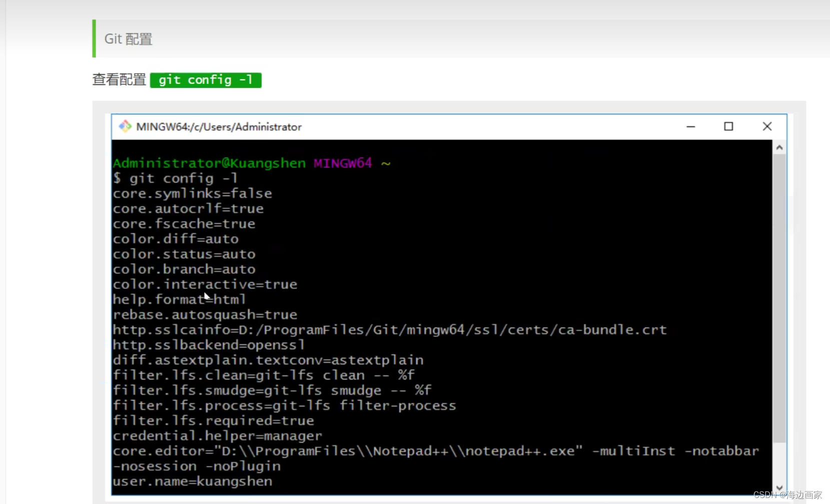The image size is (830, 504).
Task: Click the 'core.autocrlf=true' line
Action: click(x=188, y=208)
